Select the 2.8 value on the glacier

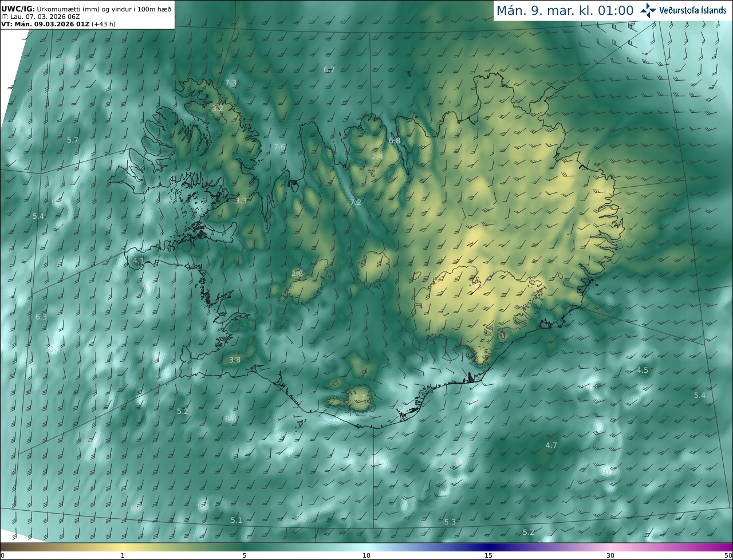coord(297,274)
